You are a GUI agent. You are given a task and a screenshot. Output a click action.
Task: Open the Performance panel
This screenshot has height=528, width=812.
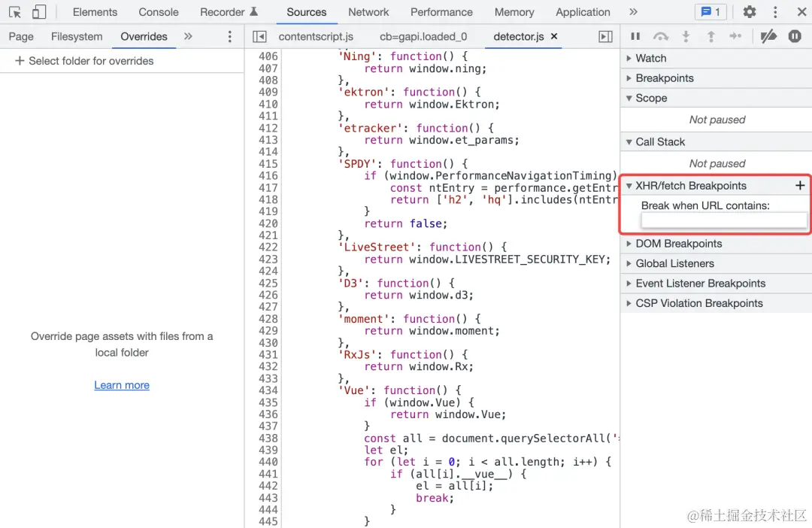coord(441,12)
